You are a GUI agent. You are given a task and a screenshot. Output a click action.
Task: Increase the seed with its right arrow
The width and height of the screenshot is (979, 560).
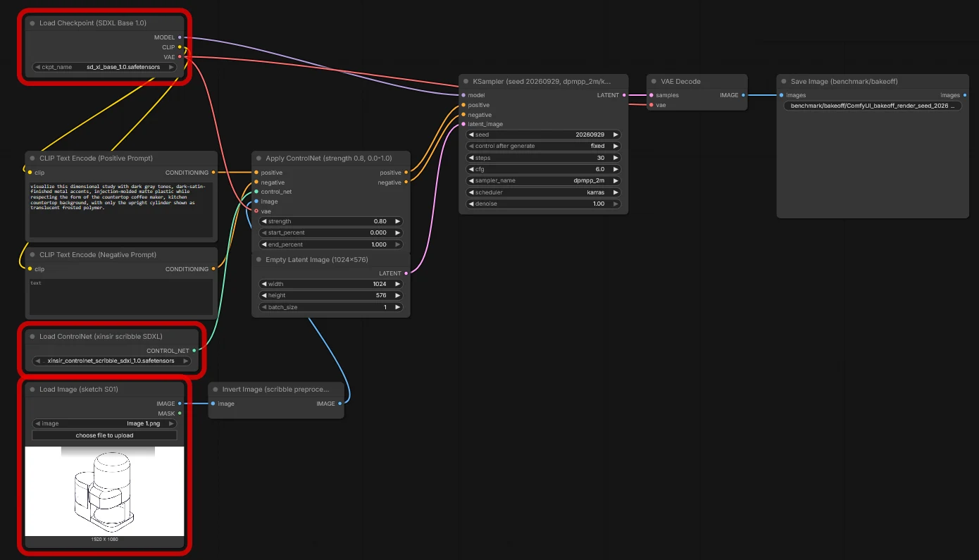[616, 135]
